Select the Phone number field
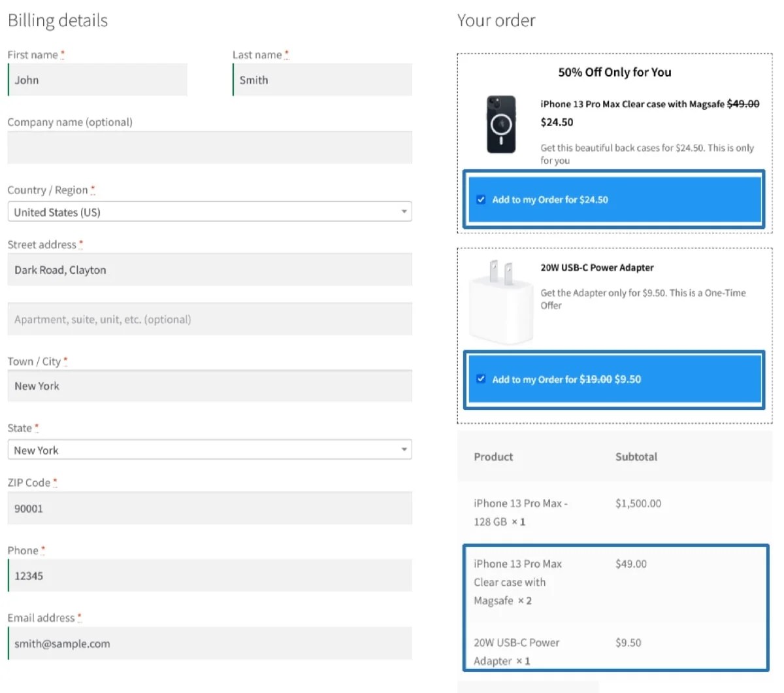Viewport: 784px width, 693px height. [x=209, y=576]
